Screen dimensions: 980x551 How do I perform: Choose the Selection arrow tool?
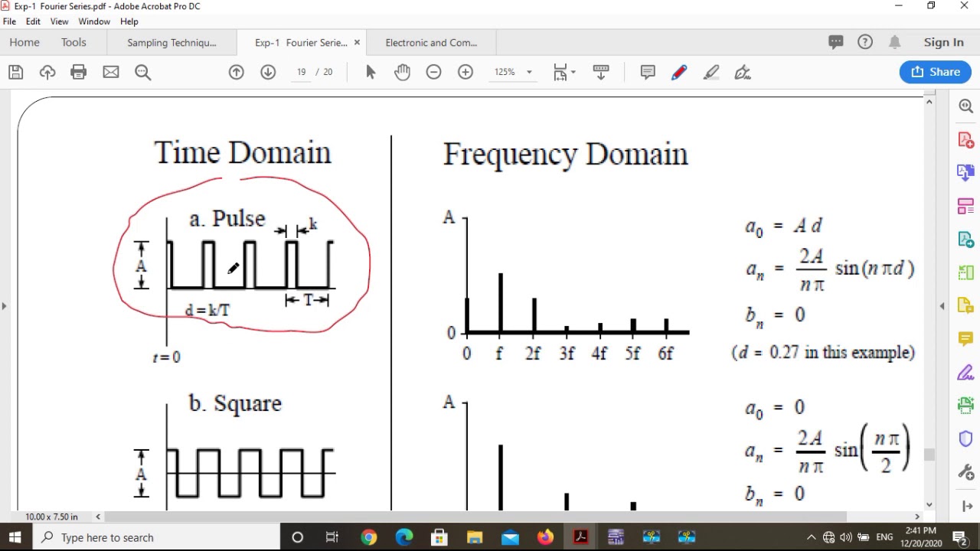point(371,72)
